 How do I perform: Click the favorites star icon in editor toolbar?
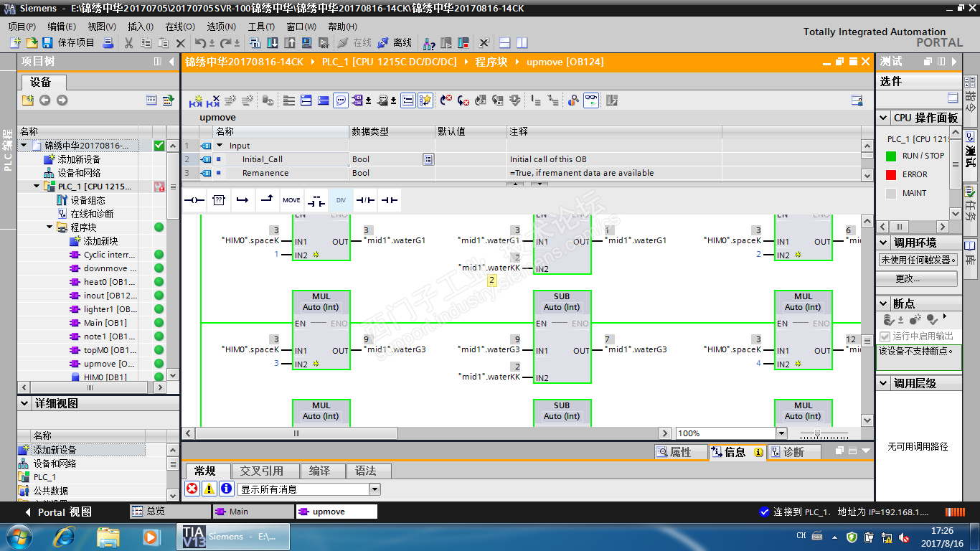[x=425, y=100]
